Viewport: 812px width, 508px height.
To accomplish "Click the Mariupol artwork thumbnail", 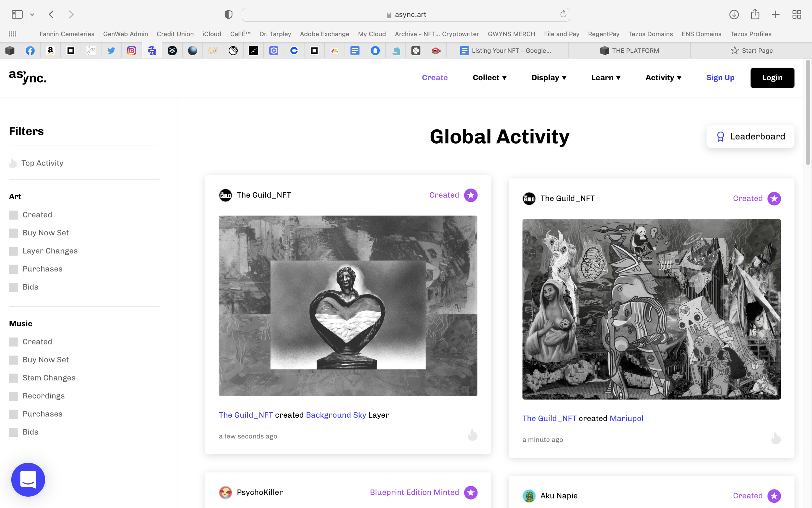I will [x=651, y=309].
